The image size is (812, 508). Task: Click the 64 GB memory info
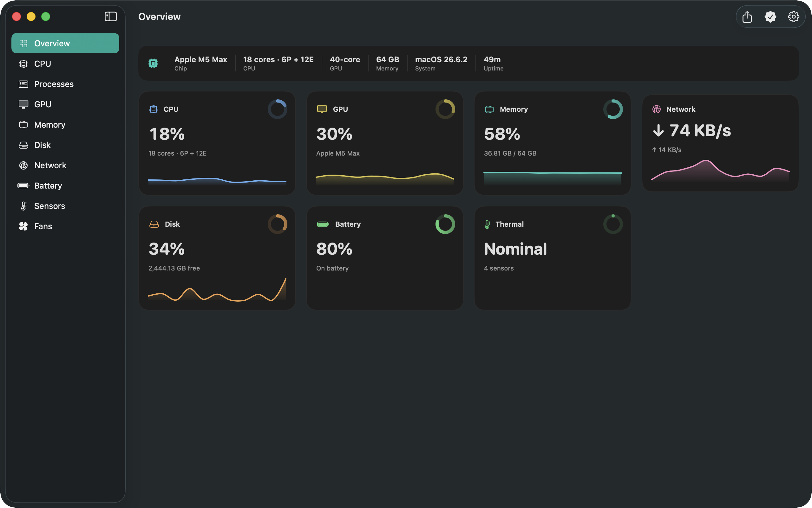pyautogui.click(x=388, y=63)
